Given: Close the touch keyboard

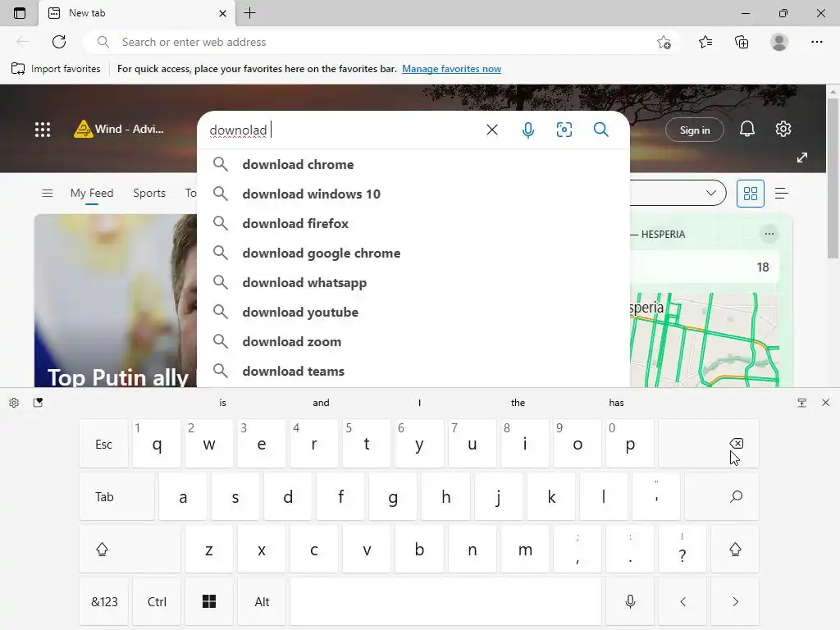Looking at the screenshot, I should tap(825, 403).
